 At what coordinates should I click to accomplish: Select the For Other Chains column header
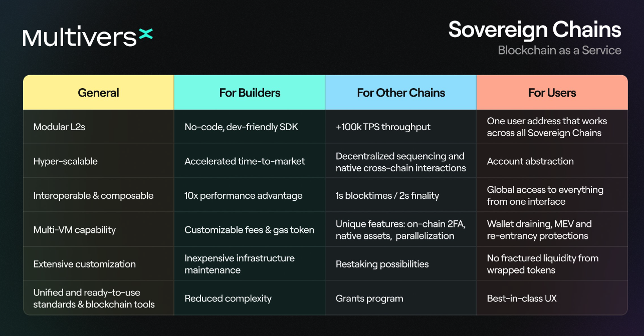coord(401,93)
